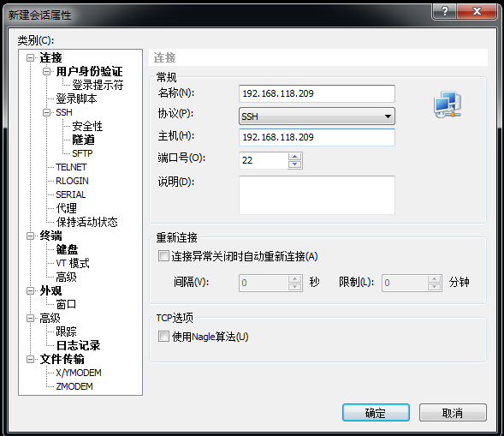The image size is (504, 436).
Task: Select 登录提示符 tree item
Action: (98, 85)
